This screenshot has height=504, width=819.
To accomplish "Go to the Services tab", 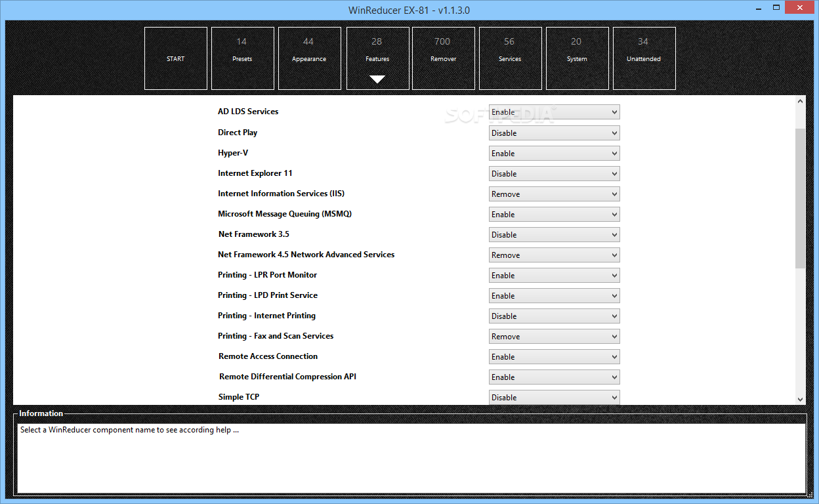I will tap(511, 58).
